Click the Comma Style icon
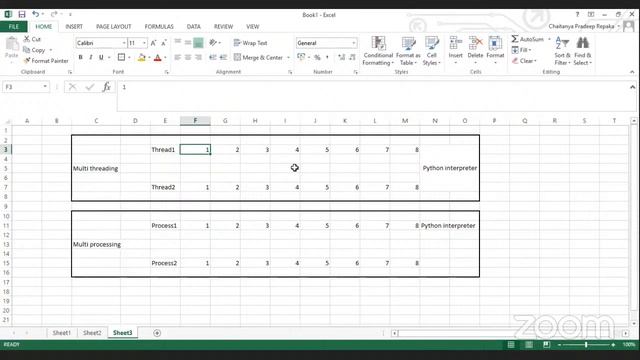640x360 pixels. point(327,58)
